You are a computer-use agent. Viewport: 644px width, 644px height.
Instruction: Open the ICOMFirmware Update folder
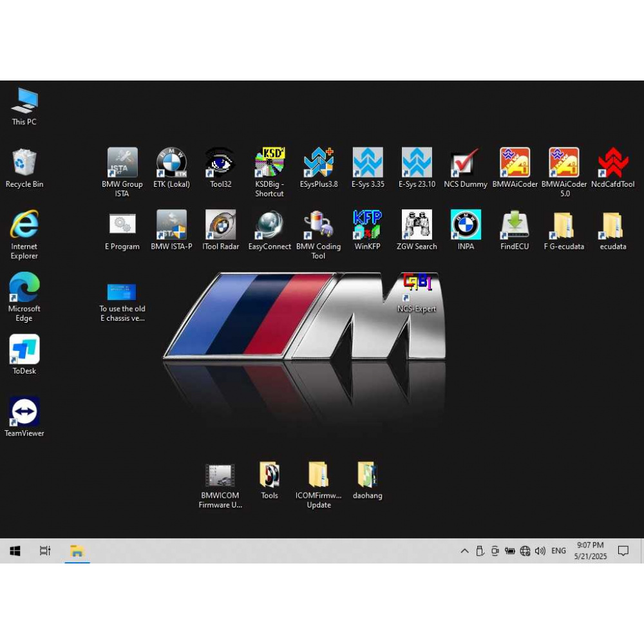[319, 485]
